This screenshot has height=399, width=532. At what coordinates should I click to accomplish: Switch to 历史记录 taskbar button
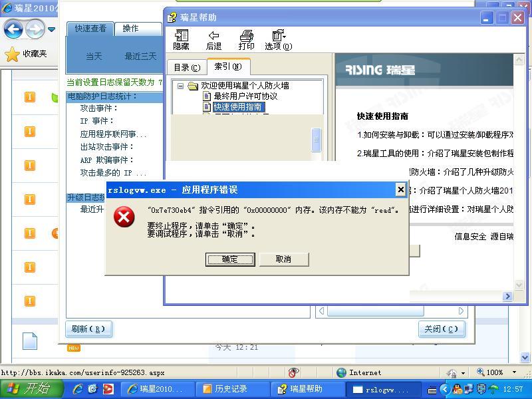tap(233, 389)
